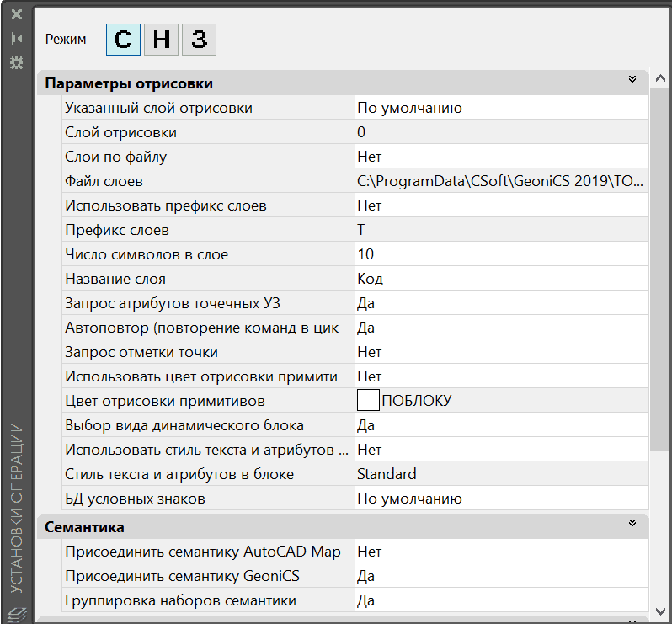Select the C mode button
The width and height of the screenshot is (672, 624).
(x=123, y=40)
